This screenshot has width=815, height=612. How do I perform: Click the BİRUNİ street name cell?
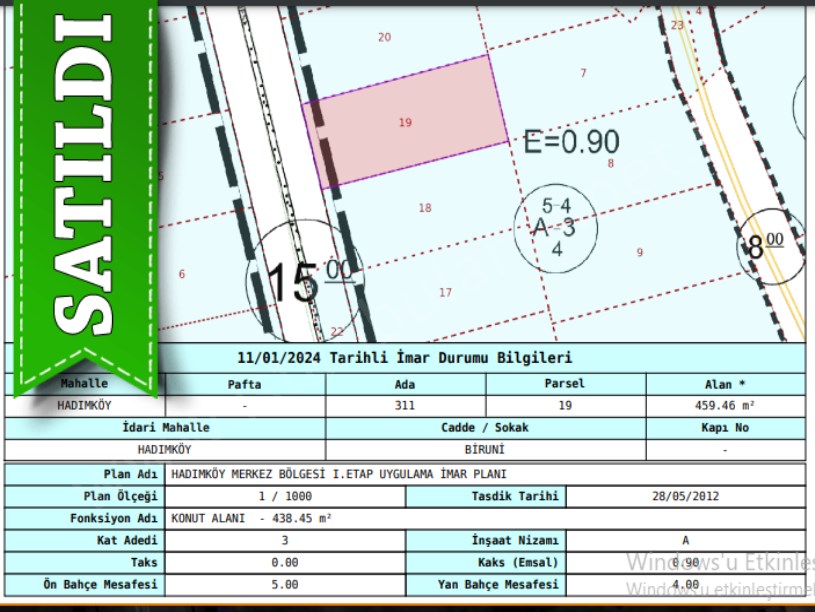click(486, 450)
